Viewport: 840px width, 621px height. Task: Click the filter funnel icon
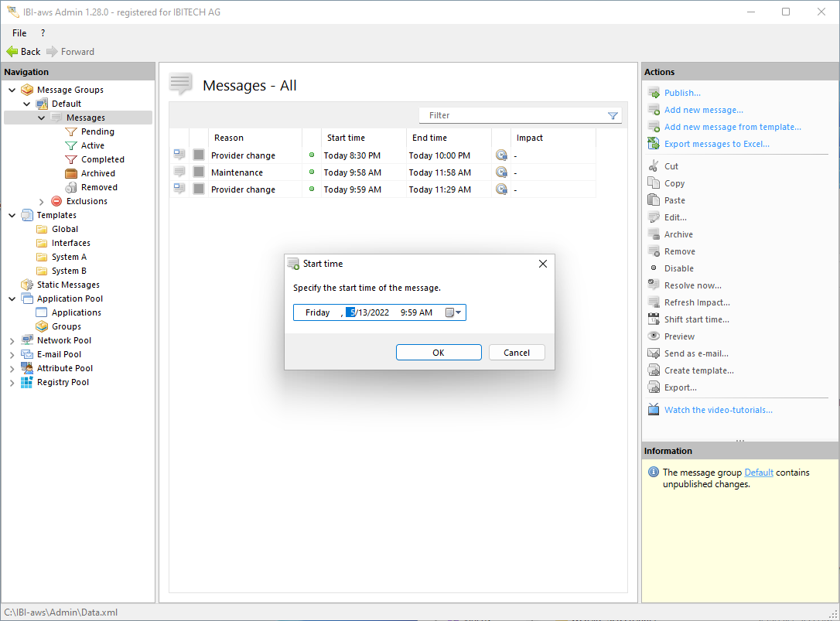pos(613,116)
